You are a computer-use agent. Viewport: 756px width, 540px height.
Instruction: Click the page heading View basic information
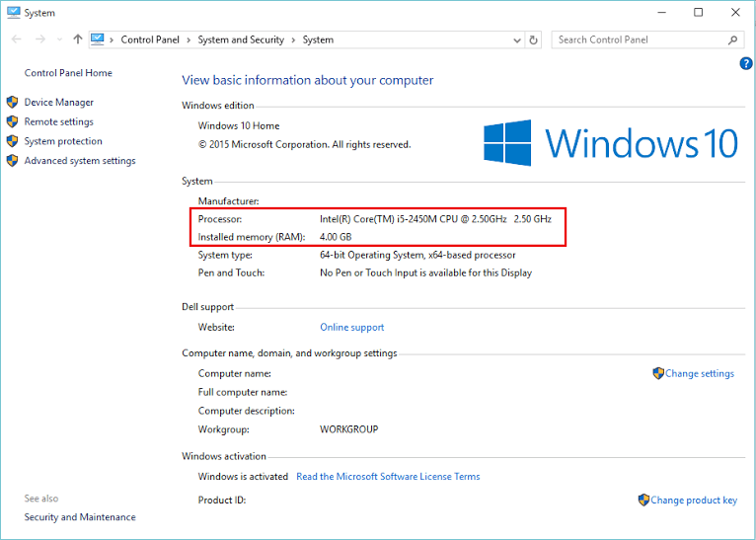308,80
